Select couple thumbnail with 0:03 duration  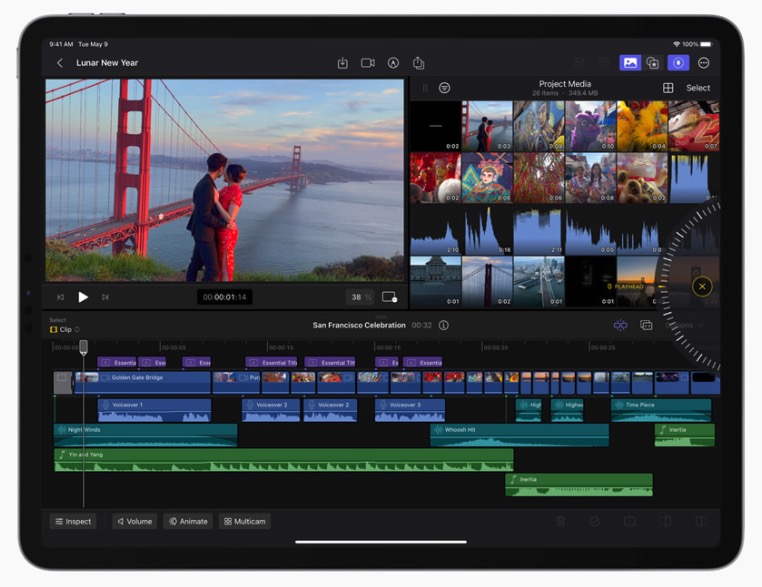(x=487, y=126)
